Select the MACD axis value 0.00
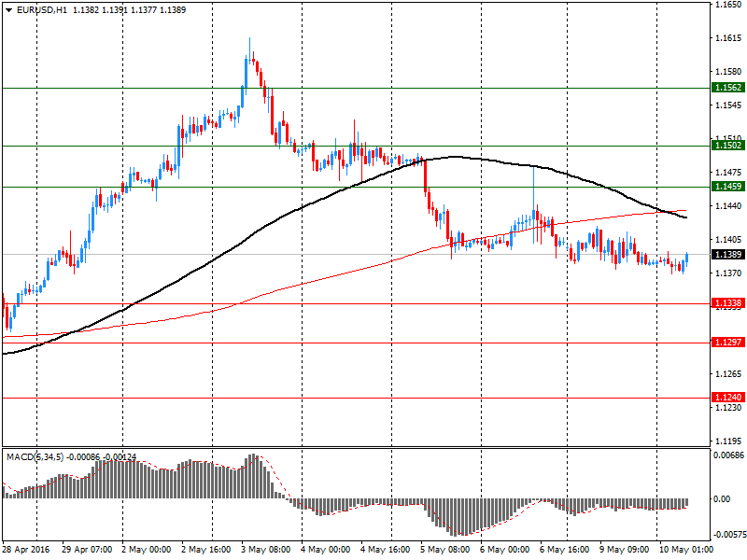Screen dimensions: 747x560 click(x=722, y=499)
